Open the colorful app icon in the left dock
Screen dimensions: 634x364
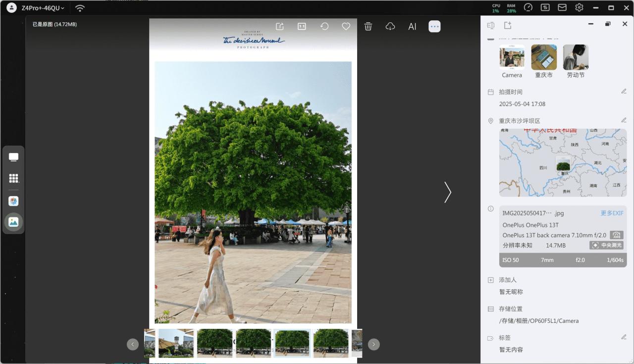coord(13,201)
